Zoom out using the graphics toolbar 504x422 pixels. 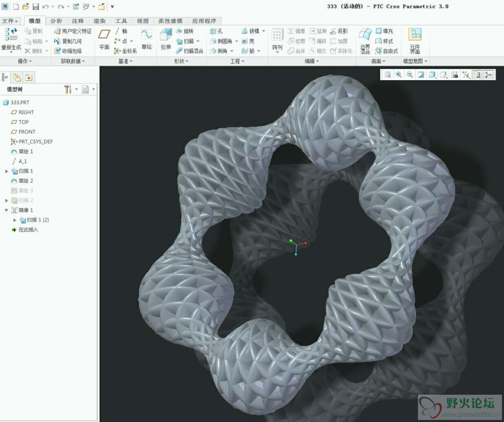tap(409, 75)
